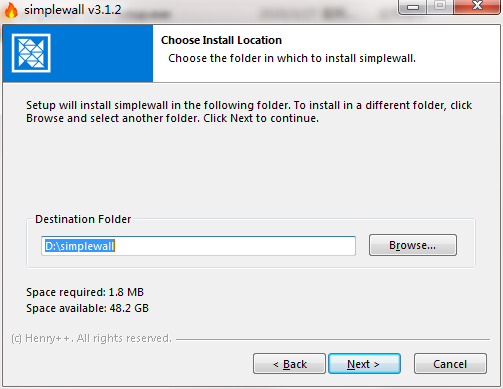This screenshot has height=389, width=503.
Task: Continue installation with the Next button
Action: 364,364
